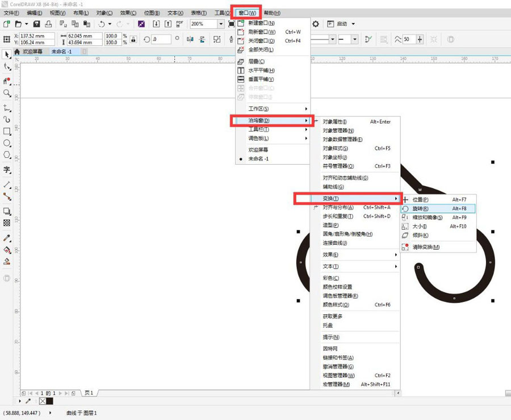Expand the 工作区 submenu
Screen dimensions: 511x420
tap(273, 109)
